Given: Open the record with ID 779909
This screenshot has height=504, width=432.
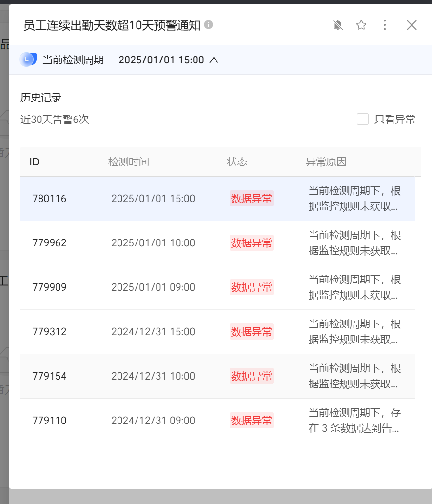Looking at the screenshot, I should (218, 287).
